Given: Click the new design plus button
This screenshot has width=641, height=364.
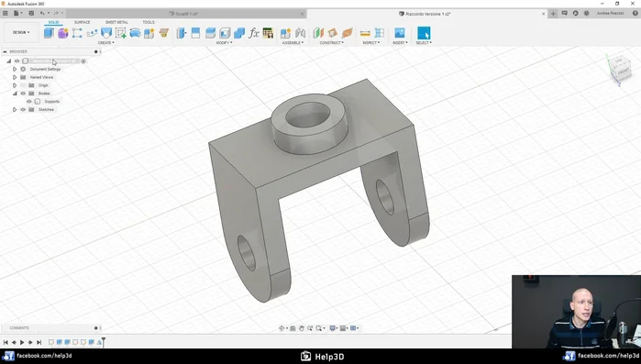Looking at the screenshot, I should 553,14.
